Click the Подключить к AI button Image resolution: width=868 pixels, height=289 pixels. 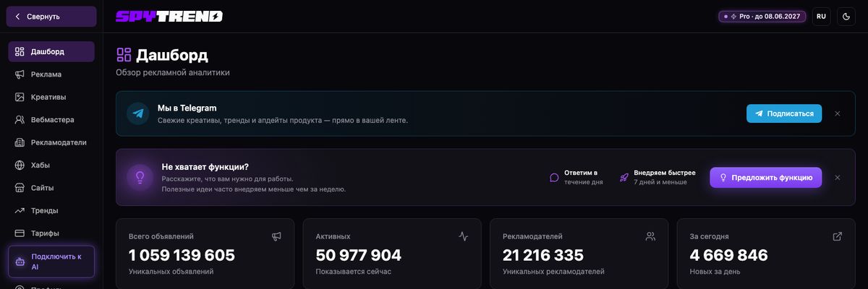pyautogui.click(x=51, y=262)
